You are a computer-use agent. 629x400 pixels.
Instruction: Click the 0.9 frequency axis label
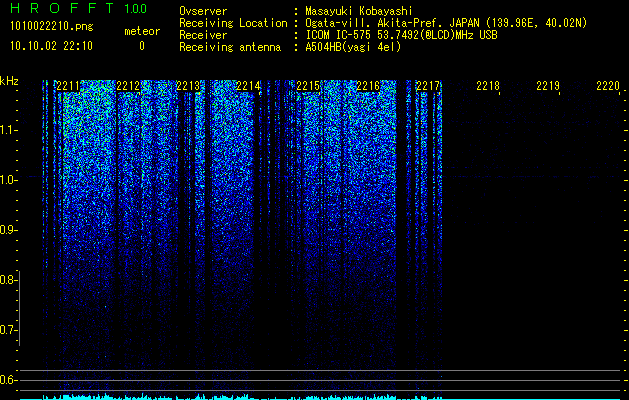(8, 230)
